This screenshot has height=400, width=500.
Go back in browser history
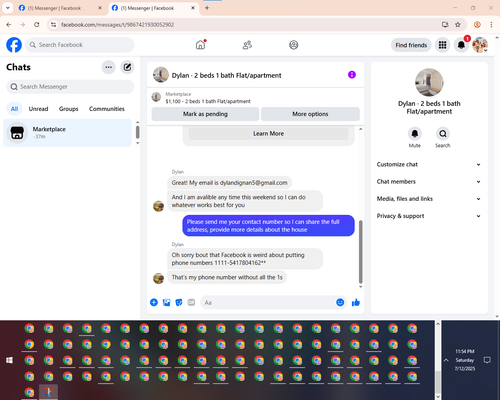(x=9, y=25)
